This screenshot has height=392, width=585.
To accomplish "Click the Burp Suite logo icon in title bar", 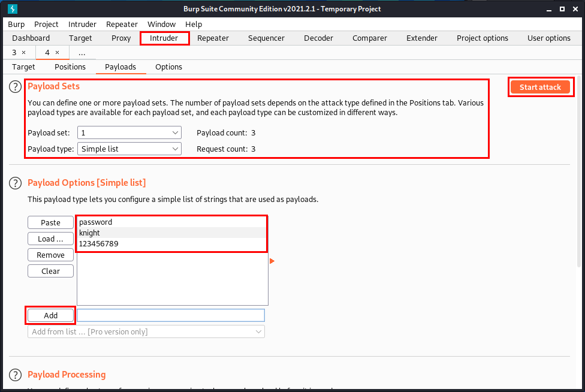I will click(x=13, y=8).
